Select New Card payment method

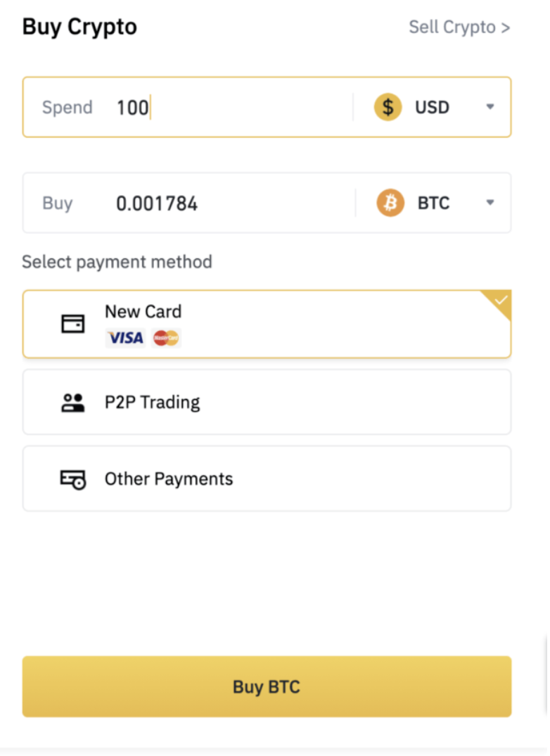pyautogui.click(x=267, y=324)
